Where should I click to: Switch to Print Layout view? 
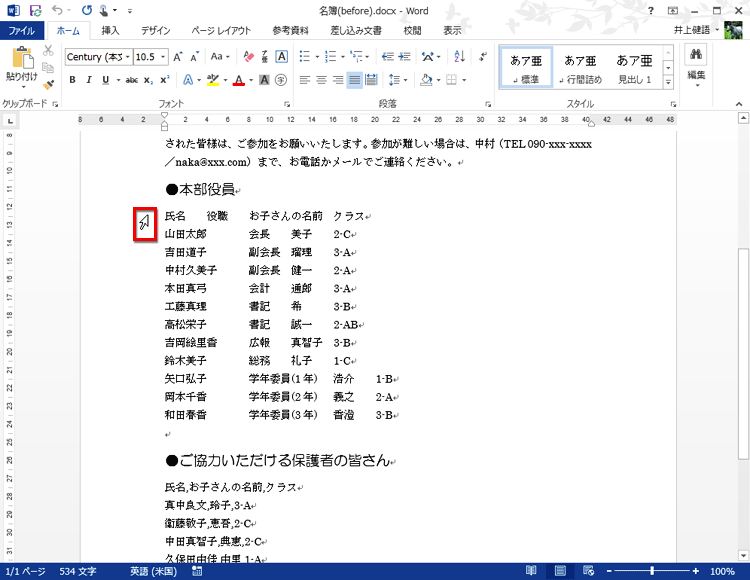pos(560,570)
